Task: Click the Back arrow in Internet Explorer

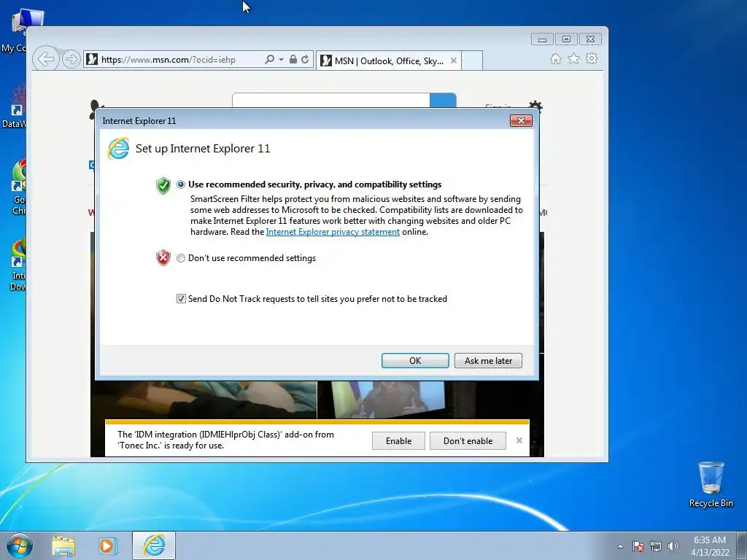Action: tap(46, 59)
